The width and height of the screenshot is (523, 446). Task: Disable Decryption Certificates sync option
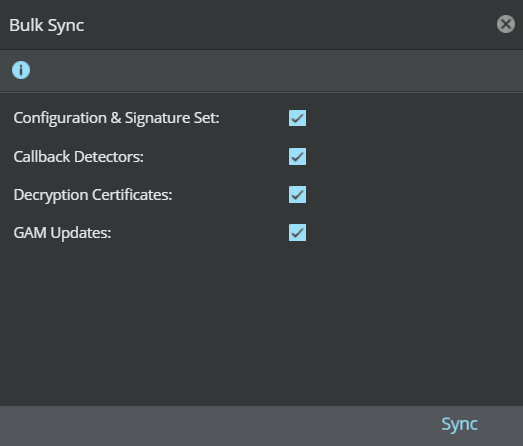[x=297, y=194]
